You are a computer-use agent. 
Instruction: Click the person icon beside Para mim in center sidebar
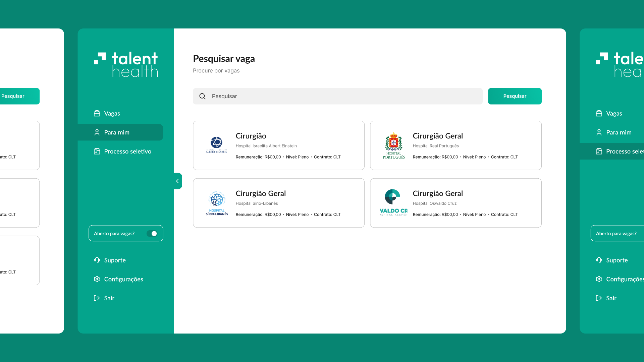coord(97,132)
